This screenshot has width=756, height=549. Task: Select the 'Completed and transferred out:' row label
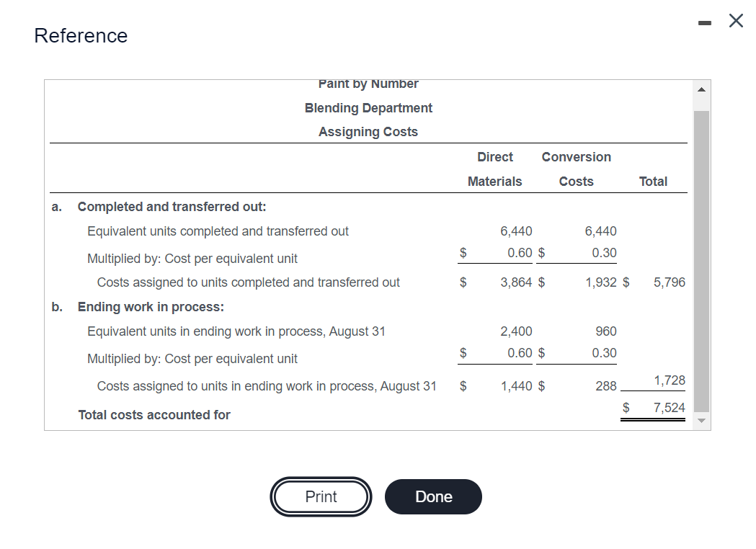point(172,207)
